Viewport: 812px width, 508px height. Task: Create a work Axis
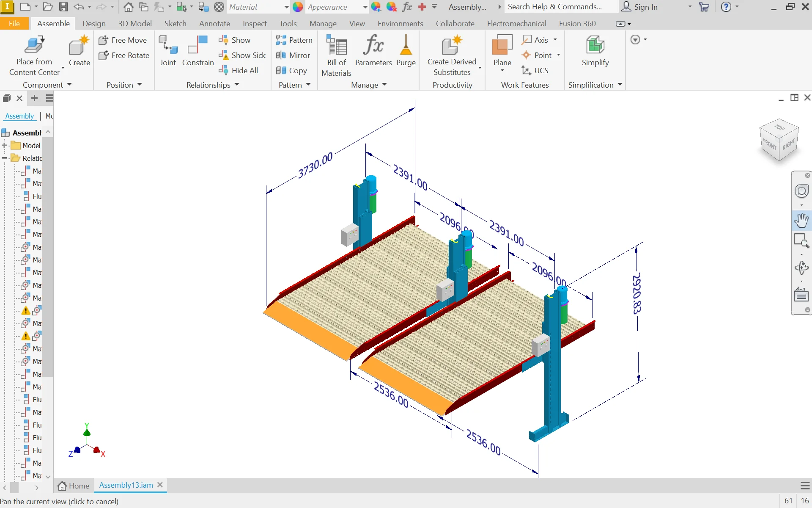pyautogui.click(x=535, y=40)
